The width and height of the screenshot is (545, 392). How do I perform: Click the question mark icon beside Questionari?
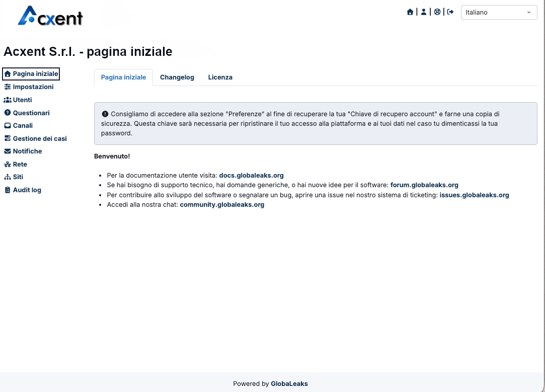click(8, 113)
